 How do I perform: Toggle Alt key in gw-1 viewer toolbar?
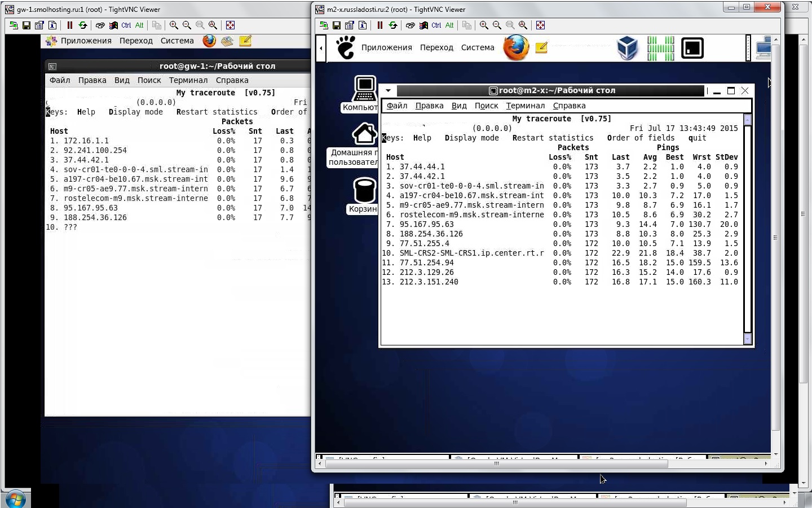139,25
